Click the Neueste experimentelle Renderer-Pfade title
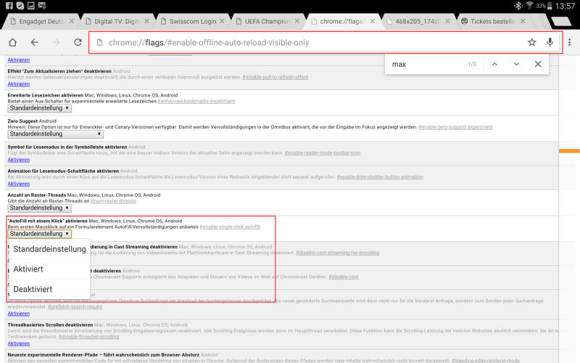The height and width of the screenshot is (363, 580). coord(103,354)
